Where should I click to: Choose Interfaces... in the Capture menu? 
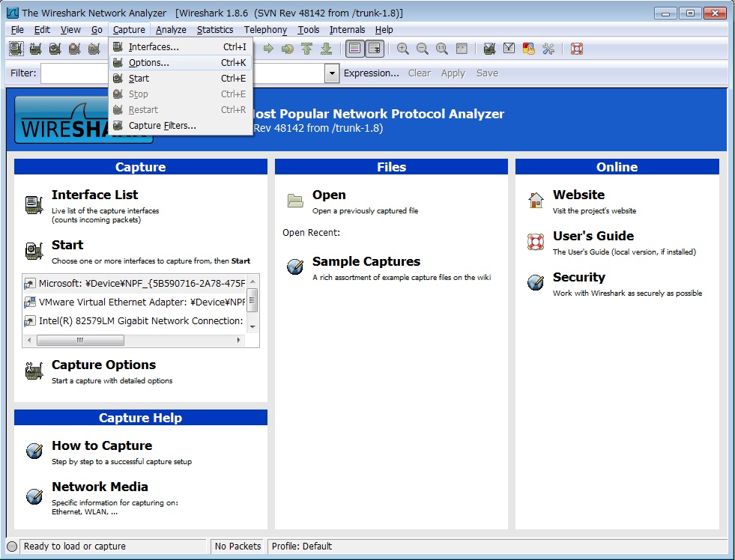(x=181, y=47)
